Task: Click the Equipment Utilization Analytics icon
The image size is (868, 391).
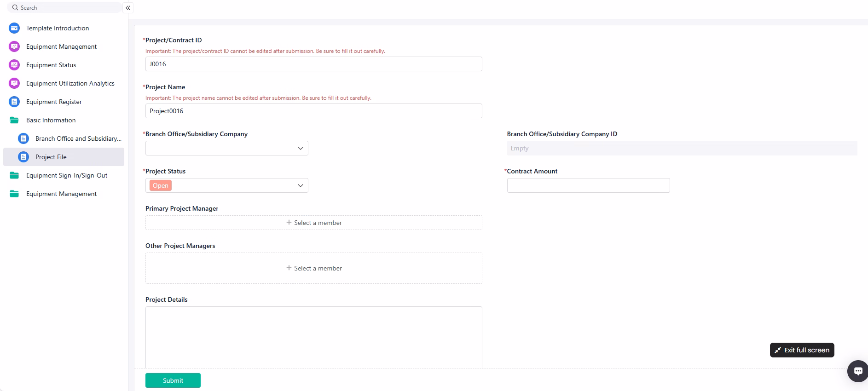Action: click(x=14, y=83)
